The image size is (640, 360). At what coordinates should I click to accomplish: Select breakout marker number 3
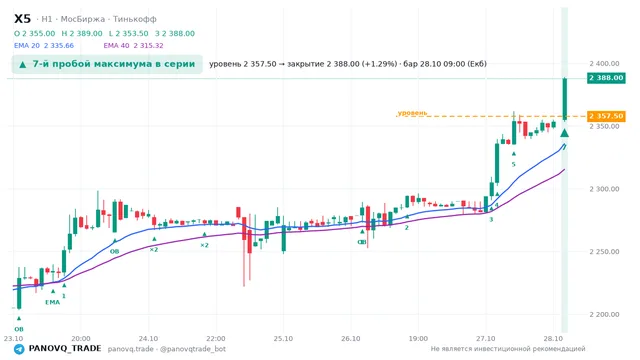[x=491, y=219]
